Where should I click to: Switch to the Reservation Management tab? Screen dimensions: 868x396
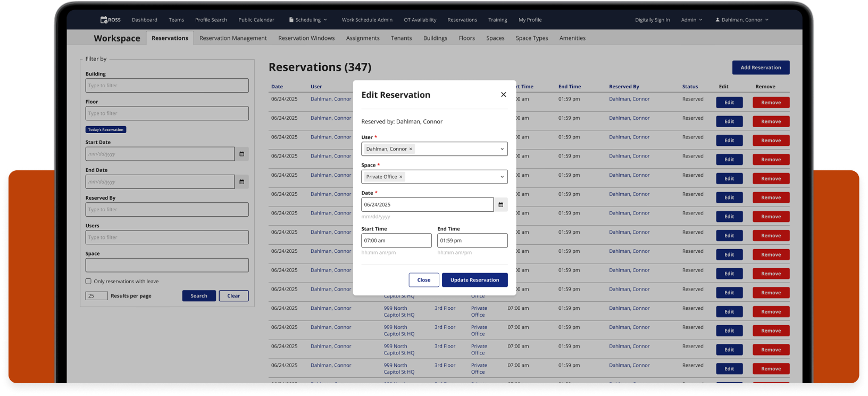233,38
